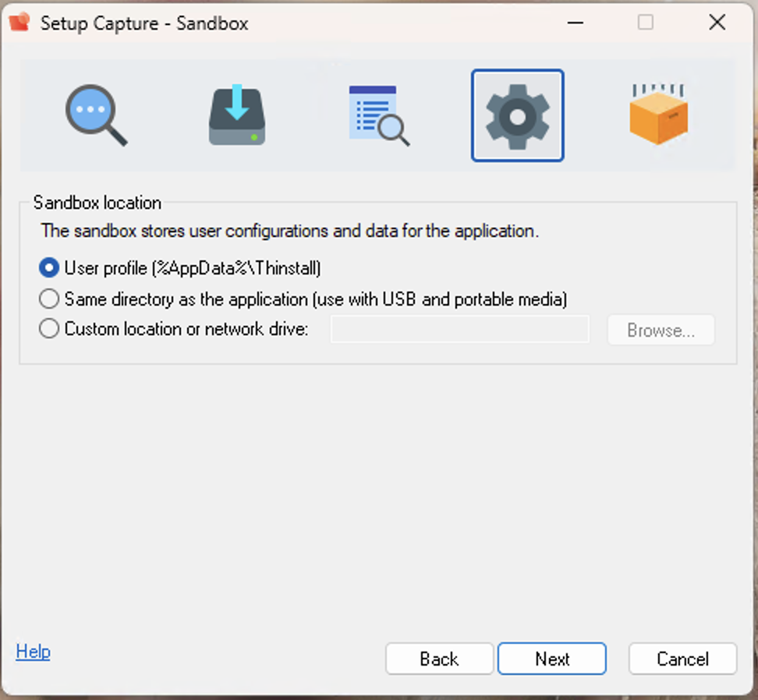Click the prescan magnifier step icon
The image size is (758, 700).
(96, 115)
